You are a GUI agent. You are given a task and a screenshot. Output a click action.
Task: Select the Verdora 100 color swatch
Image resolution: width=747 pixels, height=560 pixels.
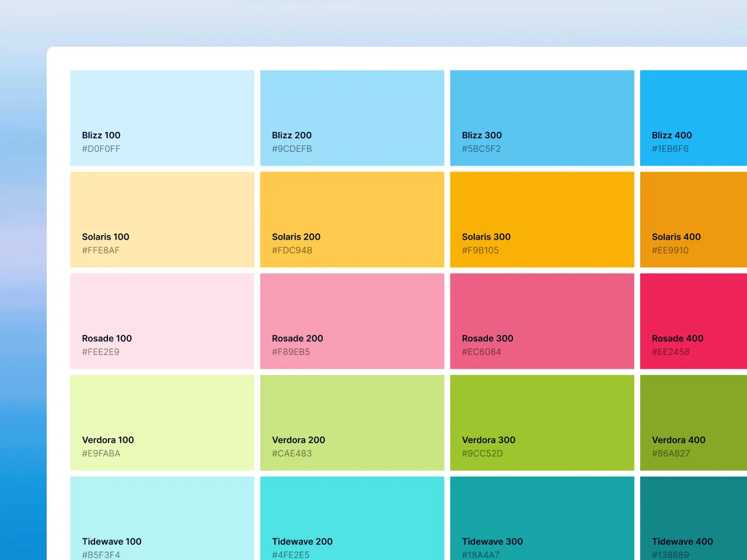point(162,422)
